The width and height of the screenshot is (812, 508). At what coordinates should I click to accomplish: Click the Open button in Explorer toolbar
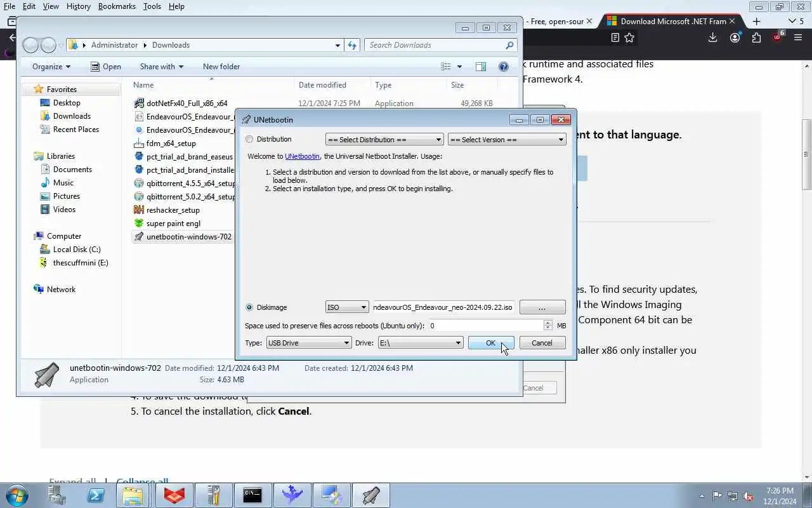click(106, 67)
